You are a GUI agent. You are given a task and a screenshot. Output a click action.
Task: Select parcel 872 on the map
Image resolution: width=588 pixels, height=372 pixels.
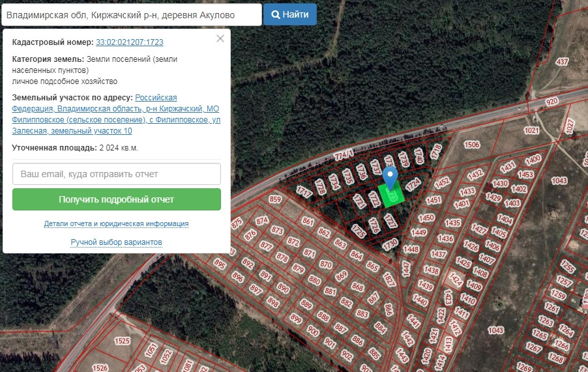tap(293, 241)
